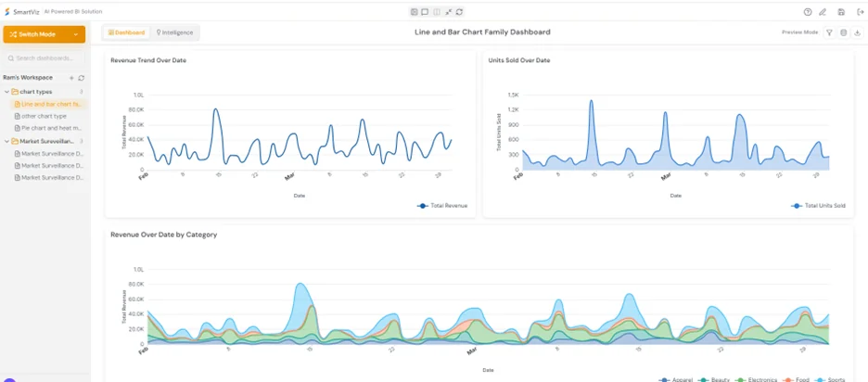
Task: Toggle Beauty legend series
Action: pos(711,380)
